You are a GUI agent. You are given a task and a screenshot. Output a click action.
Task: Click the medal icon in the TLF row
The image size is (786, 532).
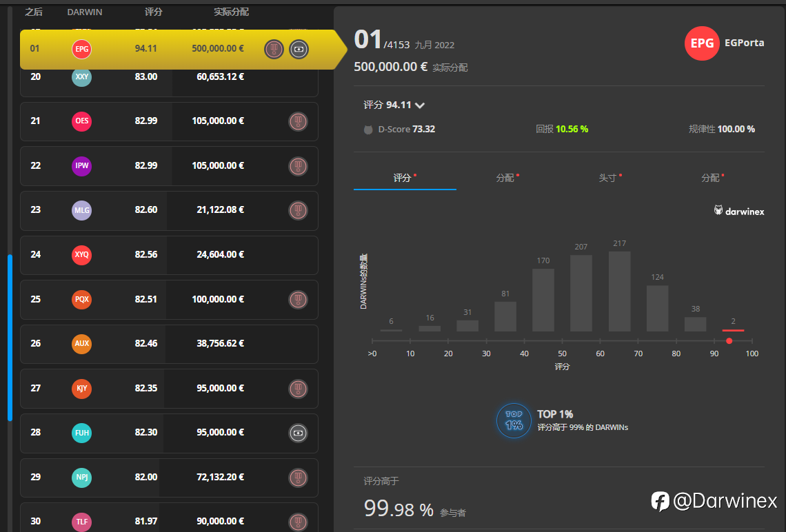click(x=299, y=522)
